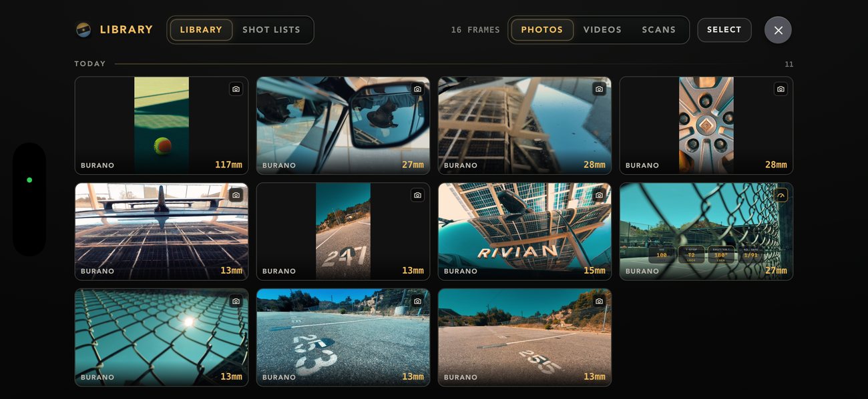Click camera icon on wheel rim photo
Viewport: 868px width, 399px height.
(781, 89)
